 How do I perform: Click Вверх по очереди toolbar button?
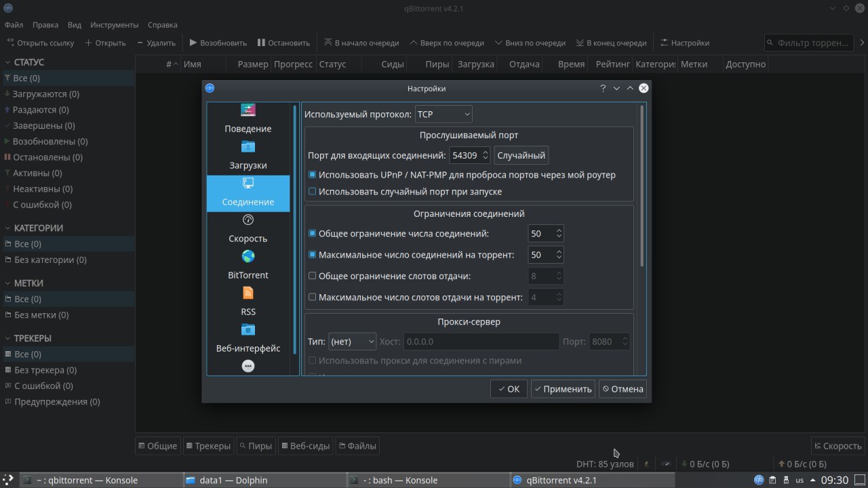[446, 43]
